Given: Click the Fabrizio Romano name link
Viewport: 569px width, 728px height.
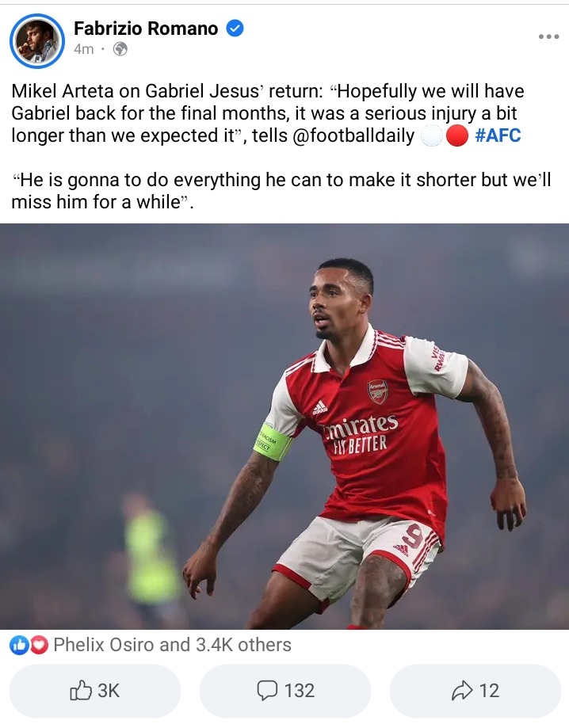Looking at the screenshot, I should point(146,29).
